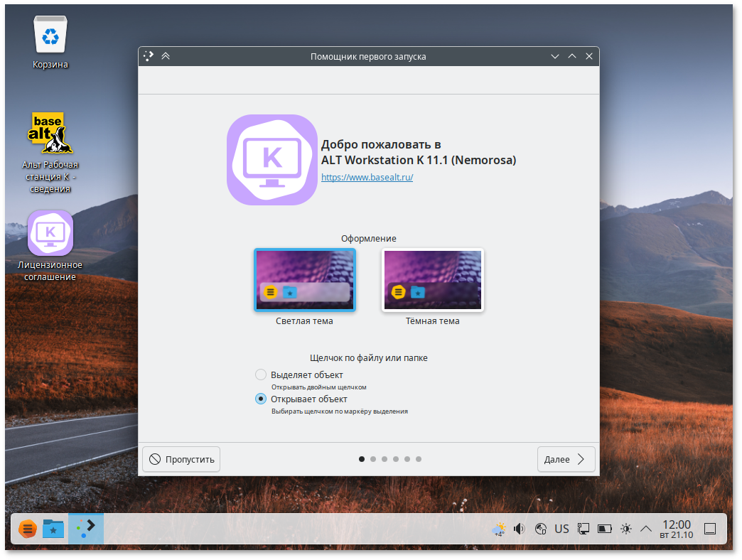The height and width of the screenshot is (560, 742).
Task: Click the clock showing 12:00
Action: tap(676, 529)
